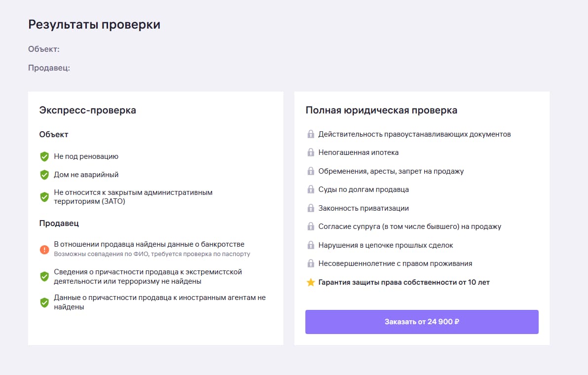The image size is (588, 375).
Task: Click the green shield beside the ЗАТО item
Action: [x=44, y=197]
